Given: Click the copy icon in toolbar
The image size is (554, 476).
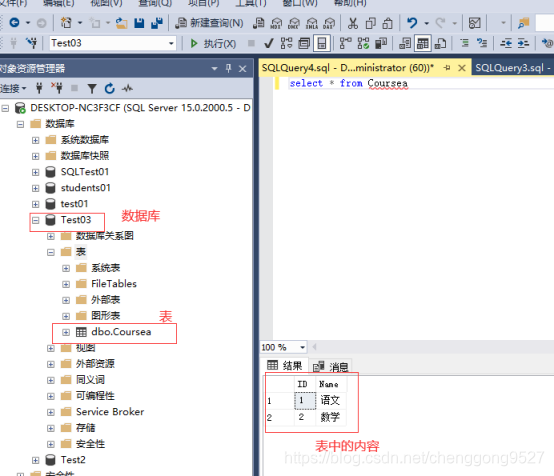Looking at the screenshot, I should [x=371, y=23].
